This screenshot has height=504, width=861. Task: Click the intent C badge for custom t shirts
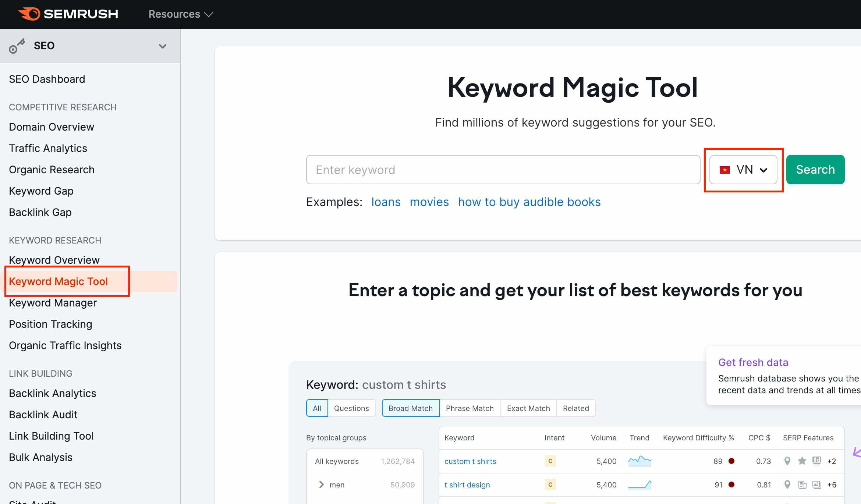coord(550,461)
